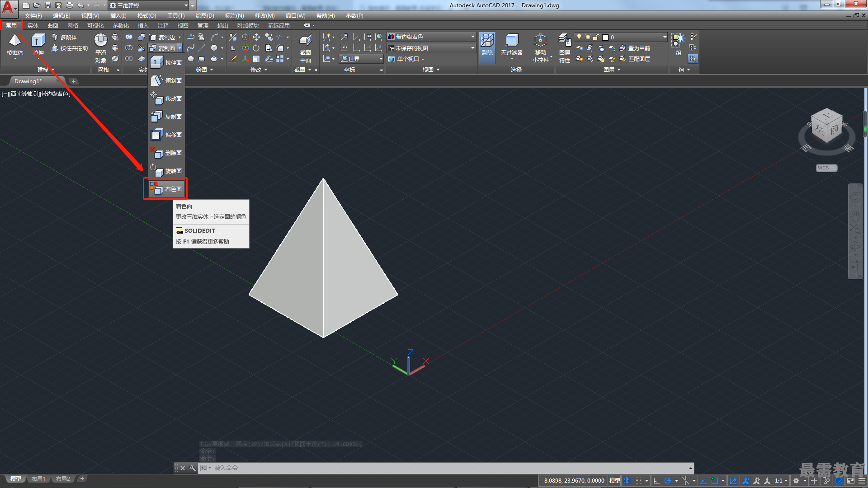Open Layer Properties (图层特性) manager
This screenshot has width=868, height=488.
point(565,47)
